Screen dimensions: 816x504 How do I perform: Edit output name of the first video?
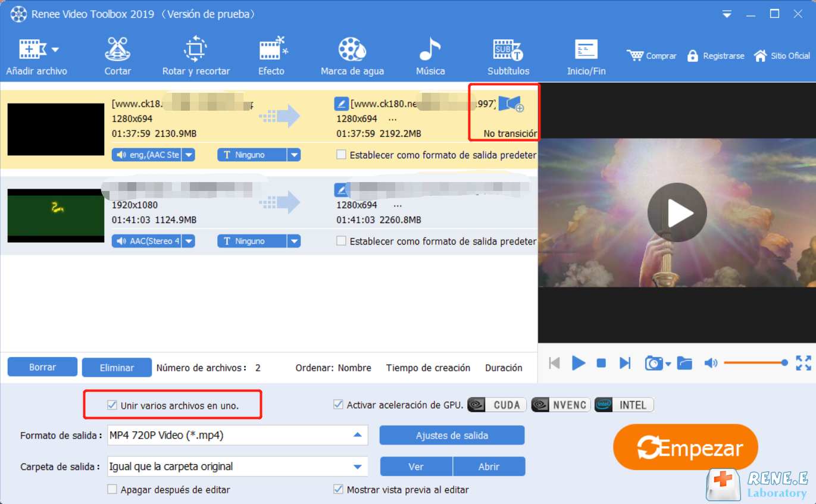tap(341, 104)
